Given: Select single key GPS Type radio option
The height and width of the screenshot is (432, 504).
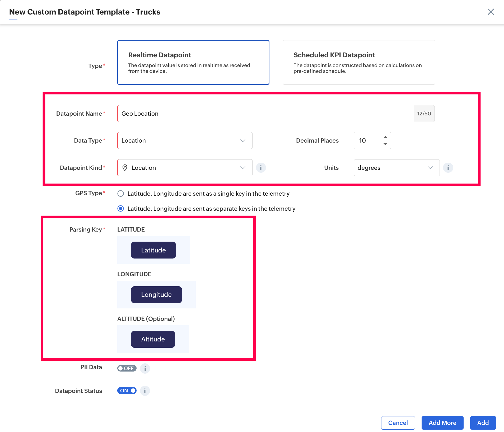Looking at the screenshot, I should pyautogui.click(x=121, y=194).
